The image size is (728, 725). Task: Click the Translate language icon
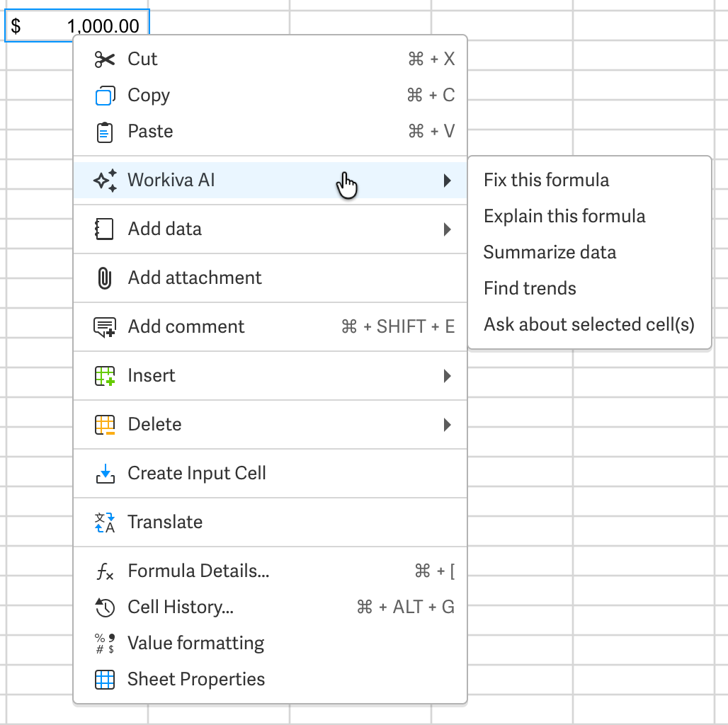[105, 523]
